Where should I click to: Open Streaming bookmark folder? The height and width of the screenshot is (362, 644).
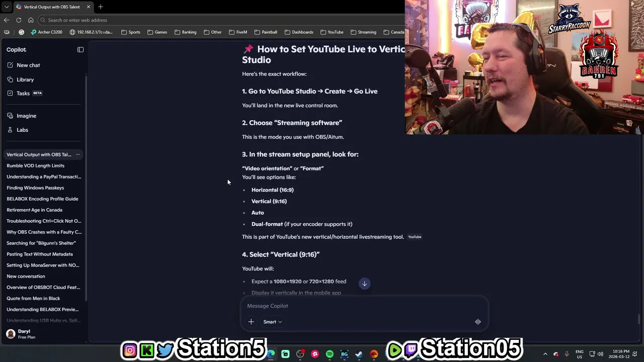pyautogui.click(x=363, y=32)
